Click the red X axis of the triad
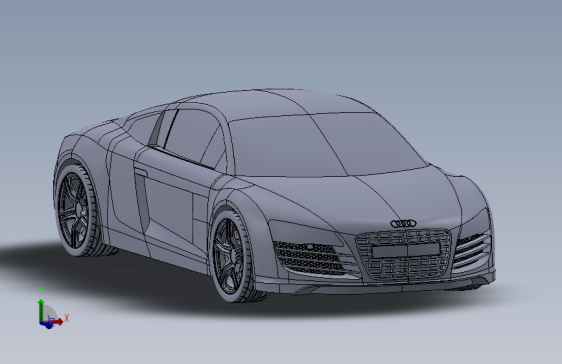 click(57, 321)
